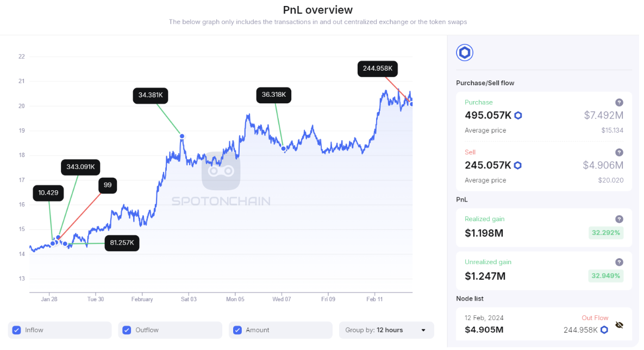Screen dimensions: 644x350
Task: Toggle the Amount checkbox
Action: 237,330
